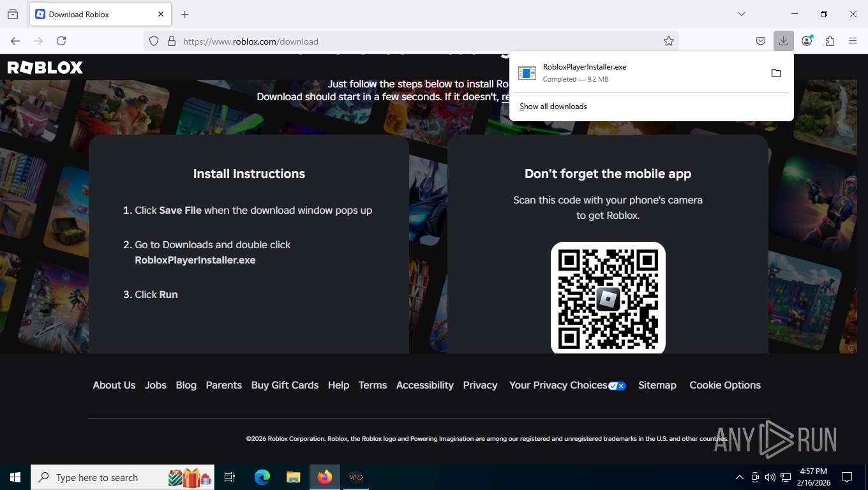Image resolution: width=868 pixels, height=490 pixels.
Task: Open the Windows Start menu
Action: 15,477
